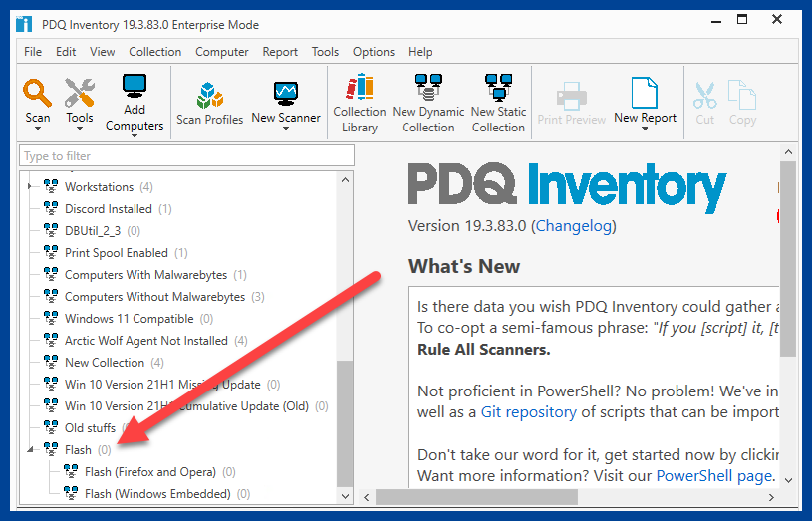
Task: Open the Options menu
Action: pyautogui.click(x=374, y=52)
